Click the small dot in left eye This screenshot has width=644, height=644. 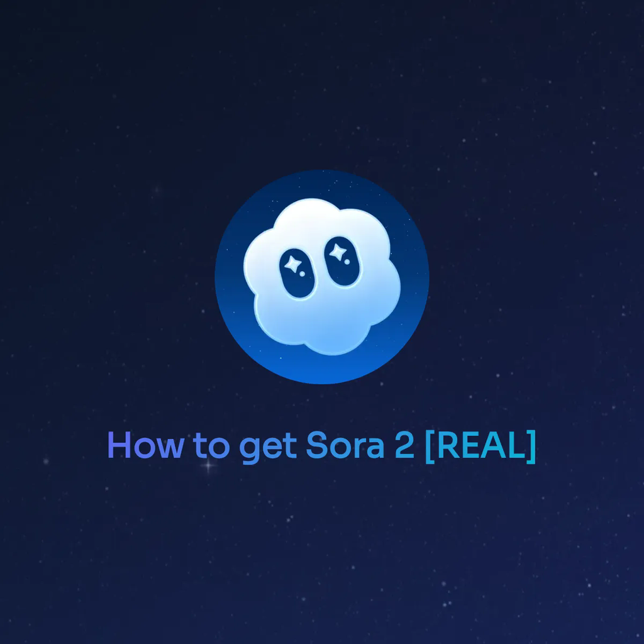click(x=303, y=274)
